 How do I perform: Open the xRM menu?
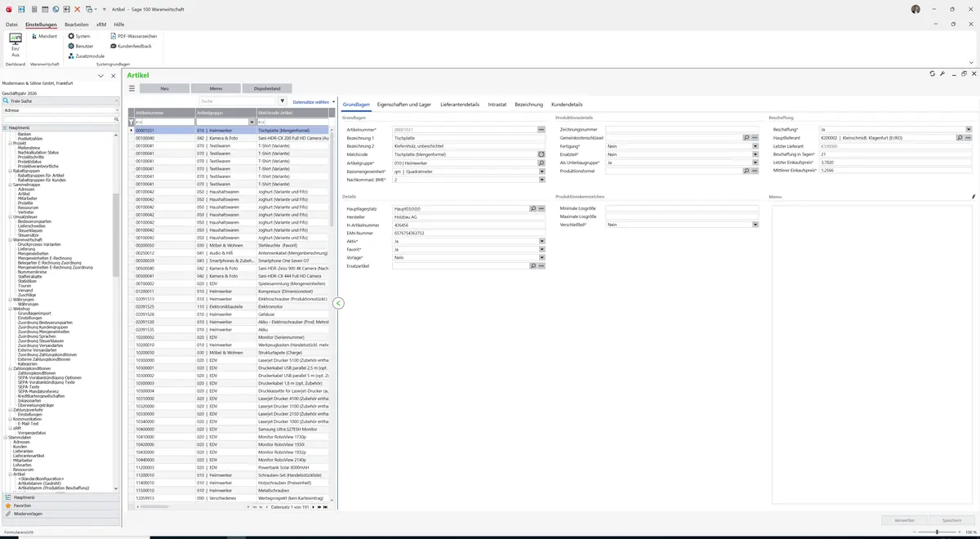101,24
